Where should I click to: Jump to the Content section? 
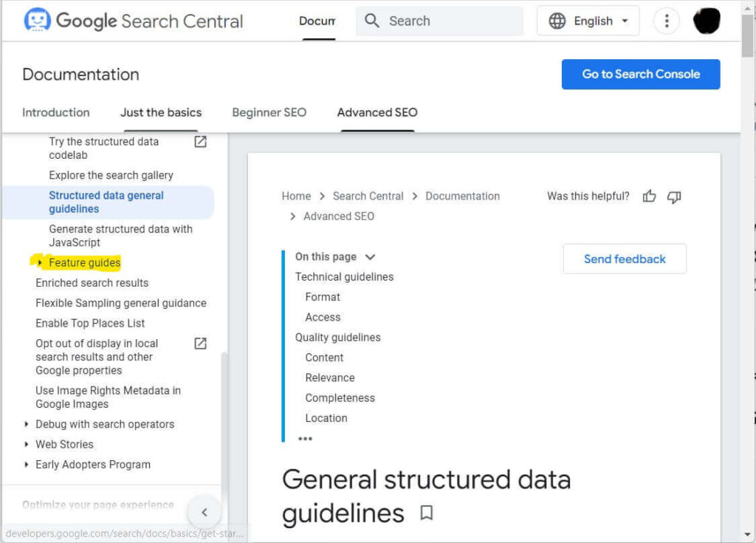324,358
